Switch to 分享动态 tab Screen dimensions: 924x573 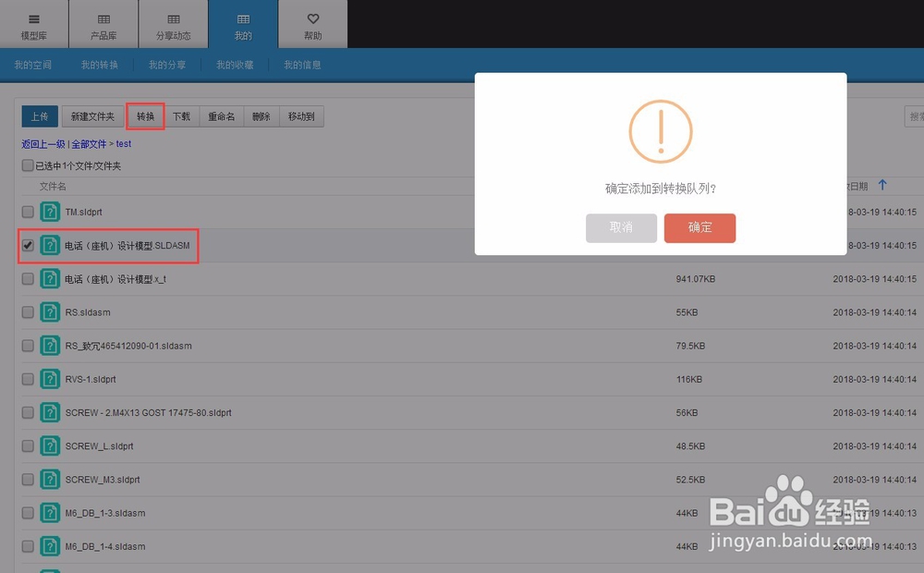point(174,24)
